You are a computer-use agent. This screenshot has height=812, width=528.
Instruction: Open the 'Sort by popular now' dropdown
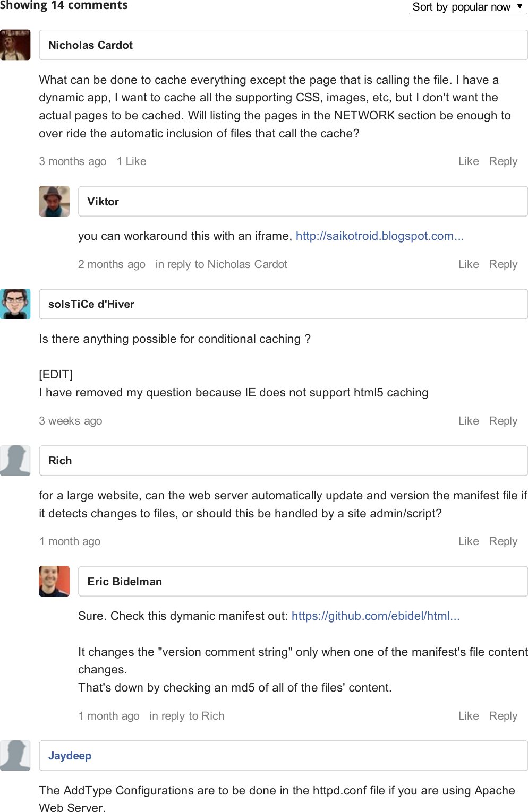tap(467, 7)
